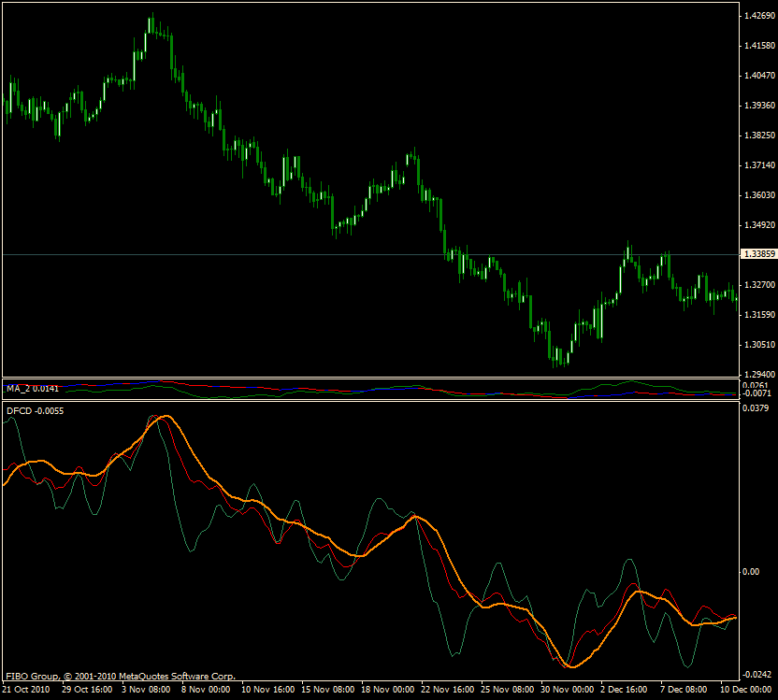The image size is (778, 700).
Task: Click the 10 Dec 00:00 time label
Action: pos(746,690)
